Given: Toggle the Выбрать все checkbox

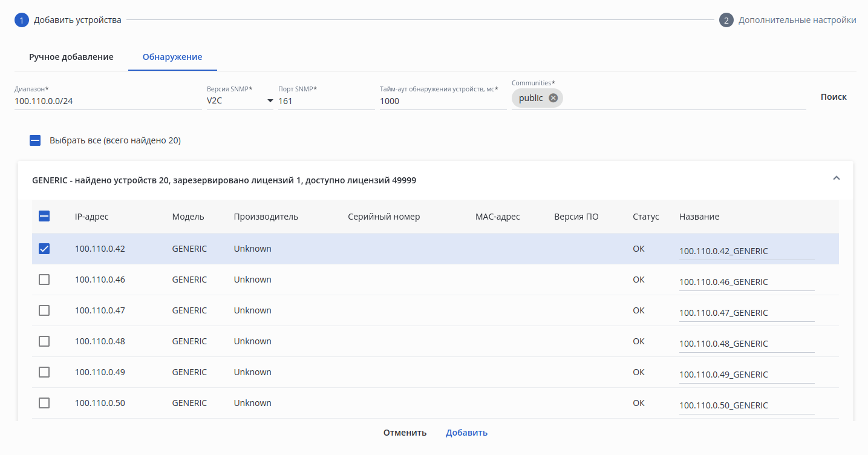Looking at the screenshot, I should [x=35, y=140].
